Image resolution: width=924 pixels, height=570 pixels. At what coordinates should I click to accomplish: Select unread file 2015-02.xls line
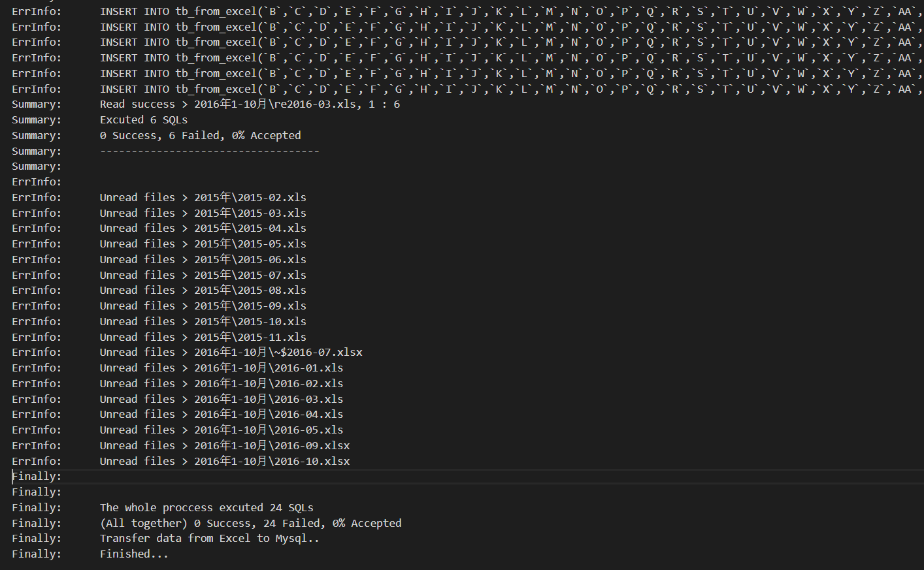tap(203, 198)
